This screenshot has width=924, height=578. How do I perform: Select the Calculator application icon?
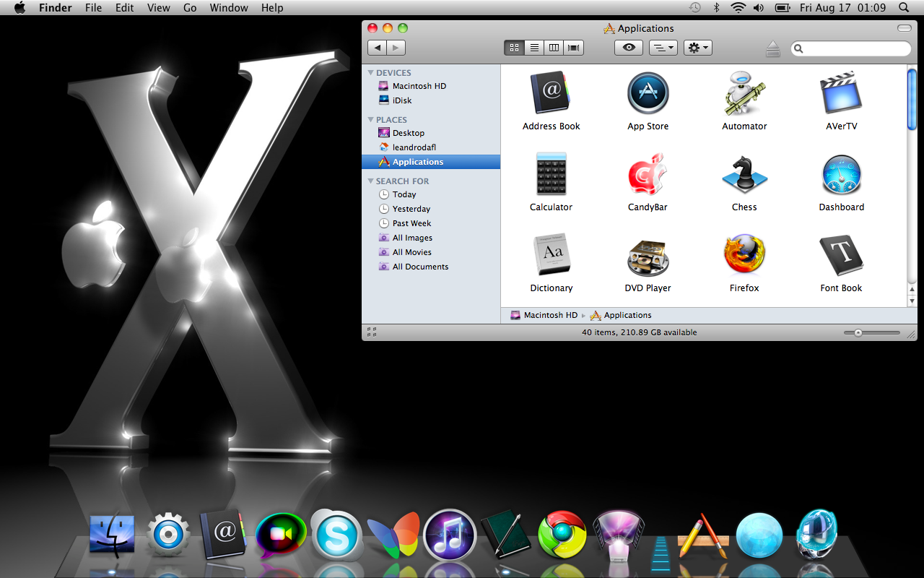[551, 175]
